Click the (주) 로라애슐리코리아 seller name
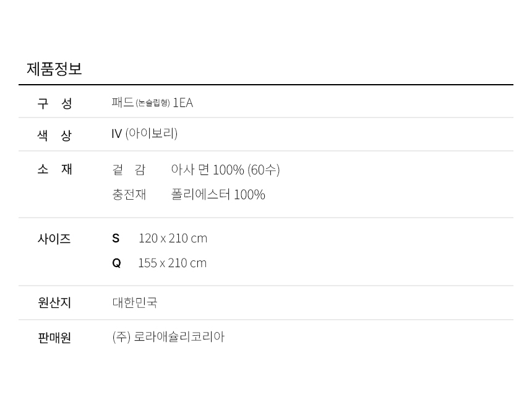This screenshot has height=405, width=532. click(168, 337)
